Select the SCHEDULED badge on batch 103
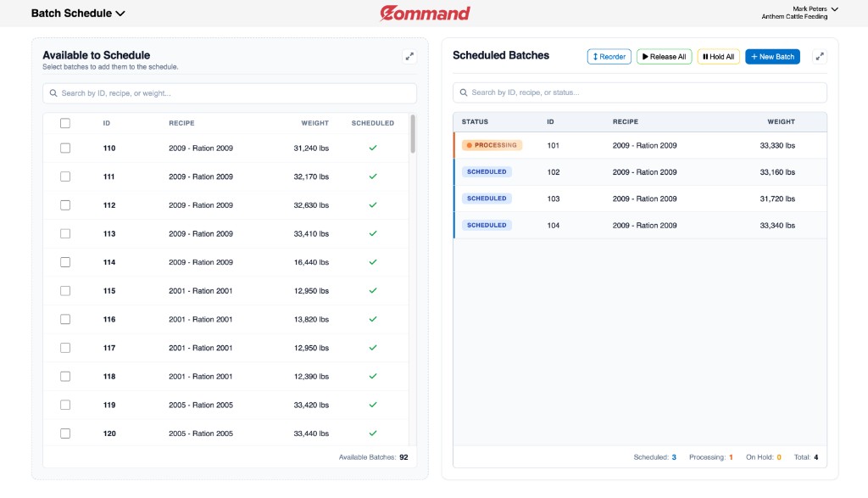The height and width of the screenshot is (498, 868). coord(487,198)
